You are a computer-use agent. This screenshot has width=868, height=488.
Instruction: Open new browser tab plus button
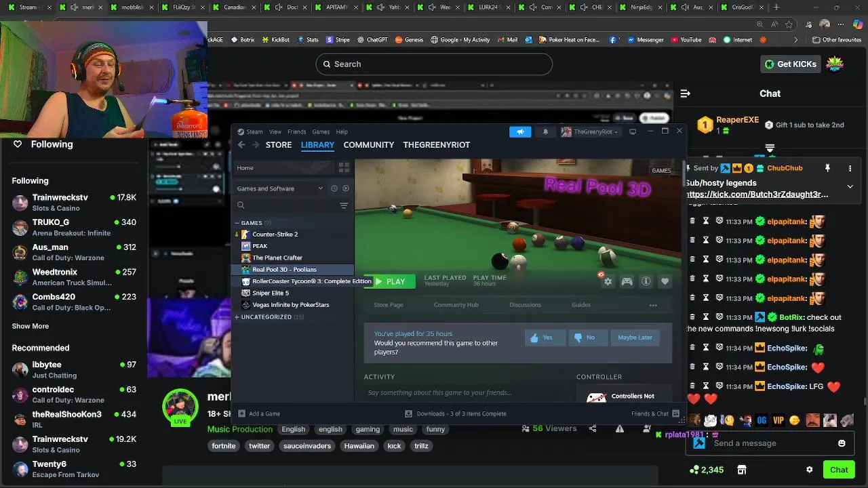[x=776, y=7]
